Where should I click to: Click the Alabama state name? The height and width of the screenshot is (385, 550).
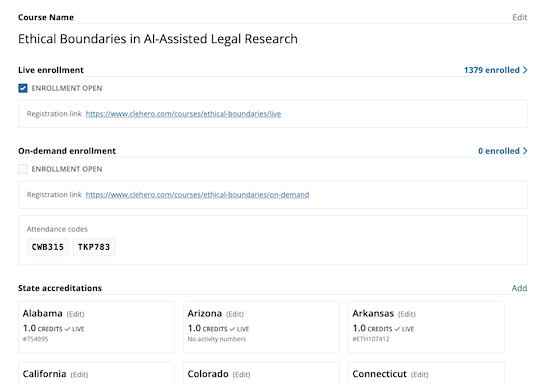coord(42,313)
